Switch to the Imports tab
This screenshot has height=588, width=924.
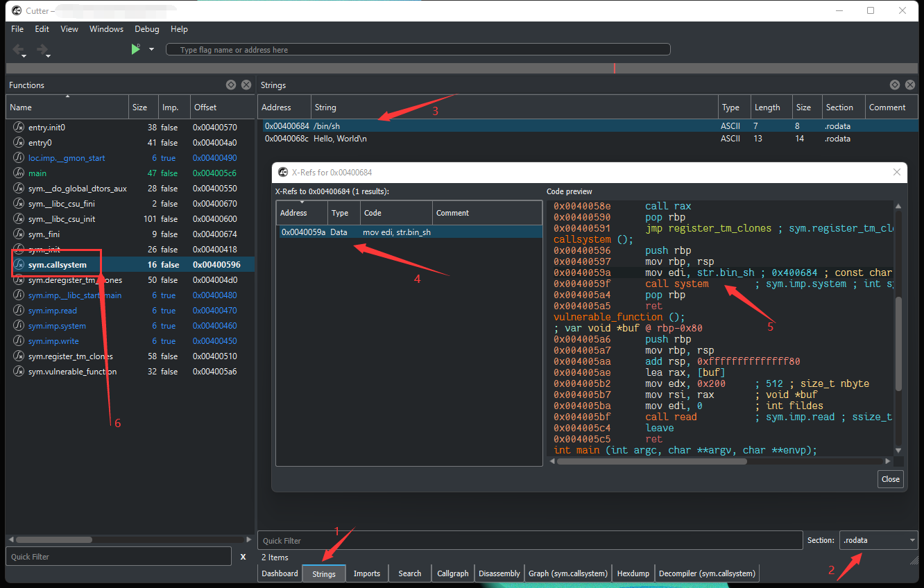coord(367,573)
